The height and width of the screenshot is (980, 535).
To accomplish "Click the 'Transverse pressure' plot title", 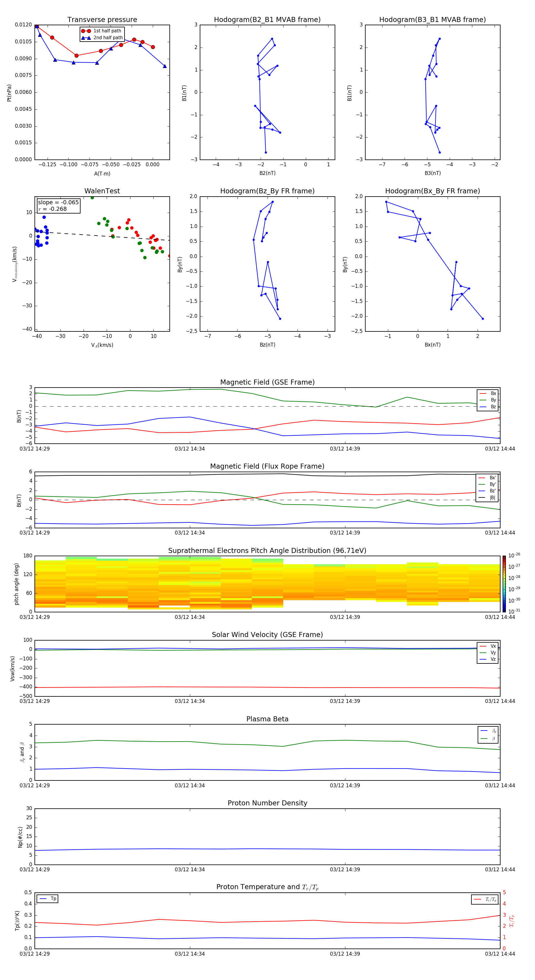I will 102,19.
